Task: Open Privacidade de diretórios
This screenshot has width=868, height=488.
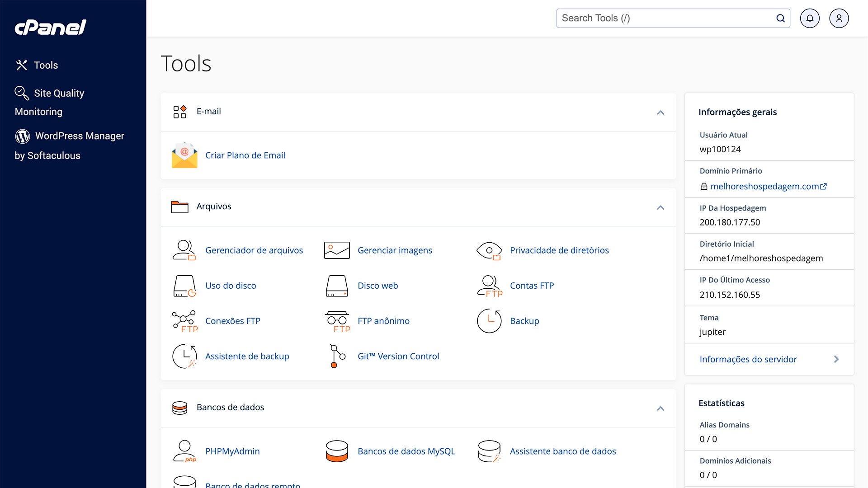Action: pos(559,250)
